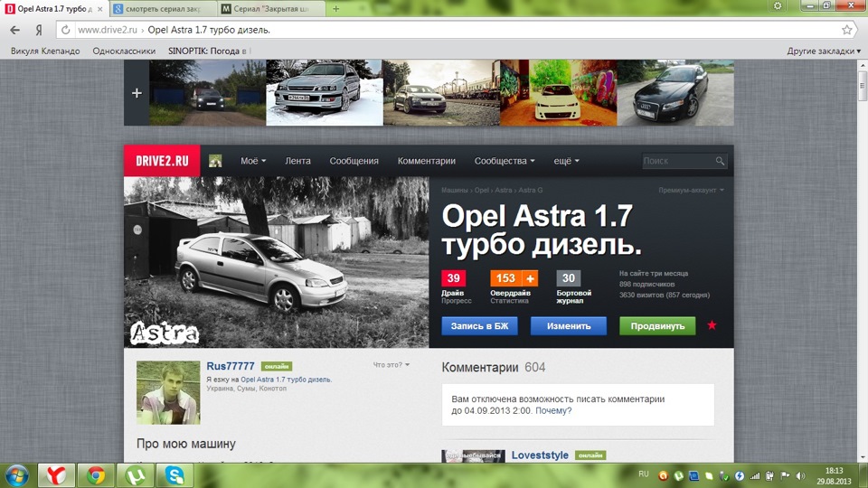The height and width of the screenshot is (488, 868).
Task: Reload the page with the refresh icon
Action: tap(65, 30)
